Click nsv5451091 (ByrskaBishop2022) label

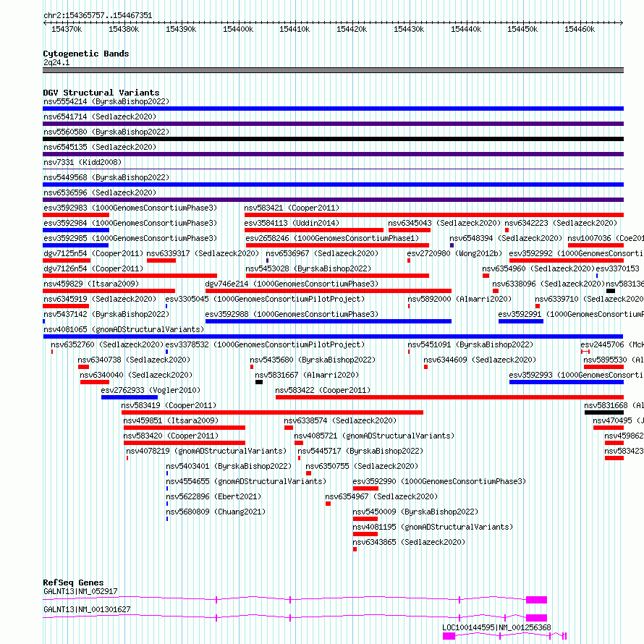pos(470,344)
